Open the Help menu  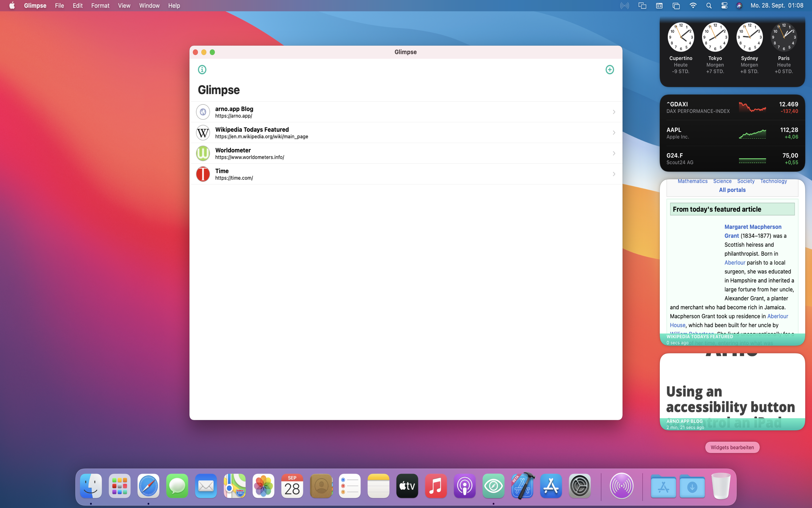pos(174,6)
